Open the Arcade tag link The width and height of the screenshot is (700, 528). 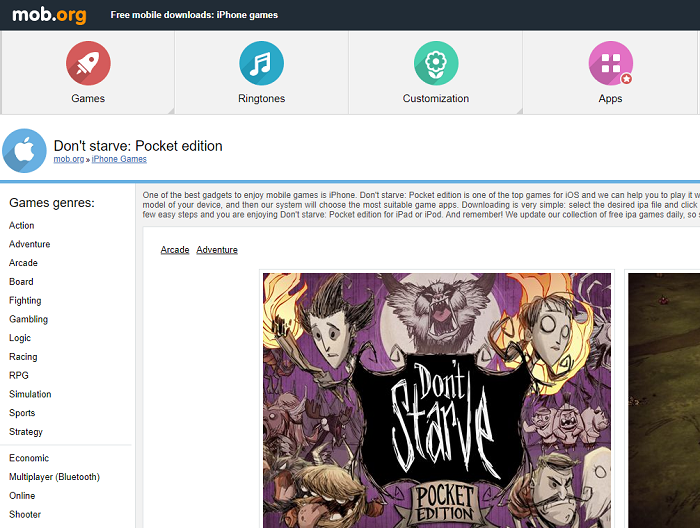tap(175, 250)
